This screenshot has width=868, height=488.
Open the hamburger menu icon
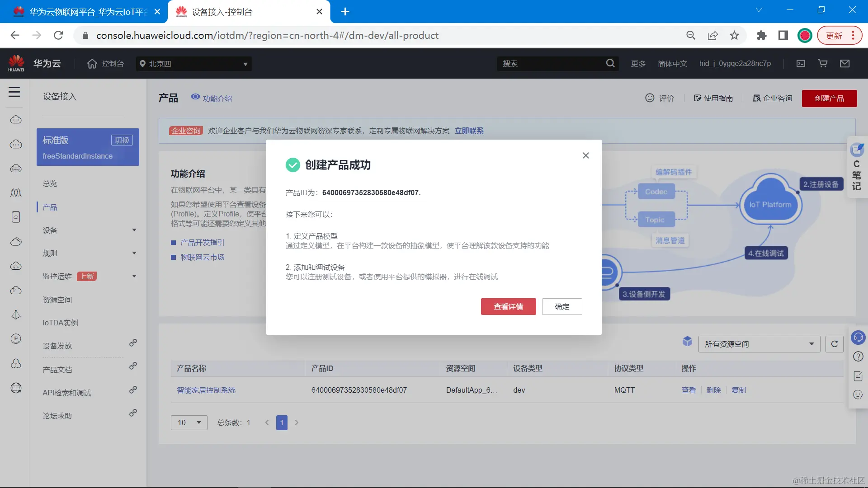point(14,92)
